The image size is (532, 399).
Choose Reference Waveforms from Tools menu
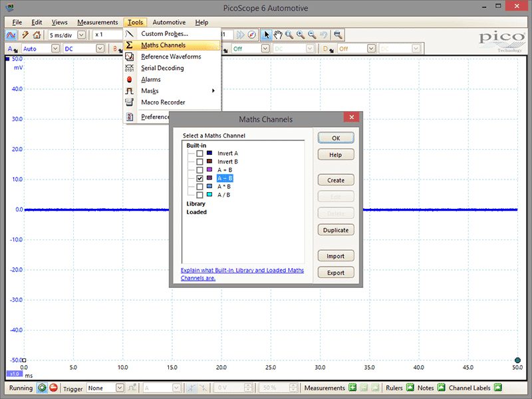[x=172, y=57]
